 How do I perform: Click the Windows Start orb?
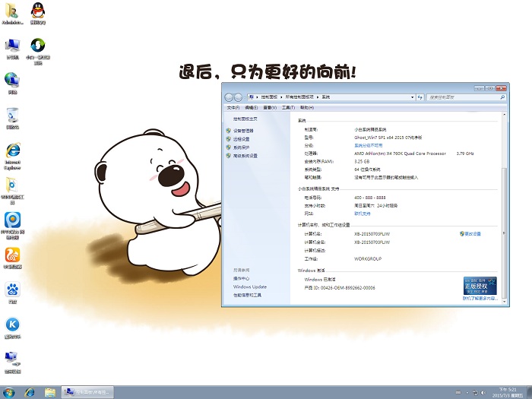pos(9,391)
